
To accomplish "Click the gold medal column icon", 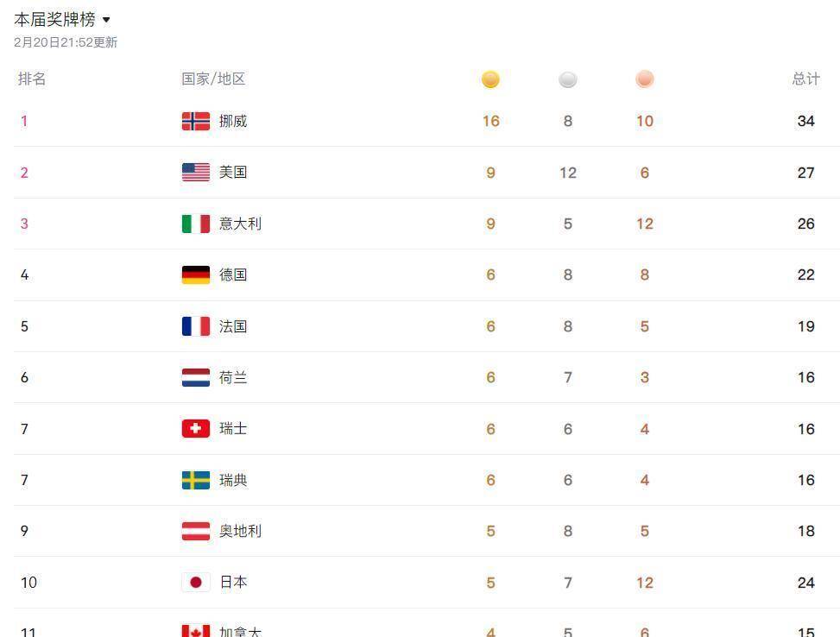I will [490, 79].
